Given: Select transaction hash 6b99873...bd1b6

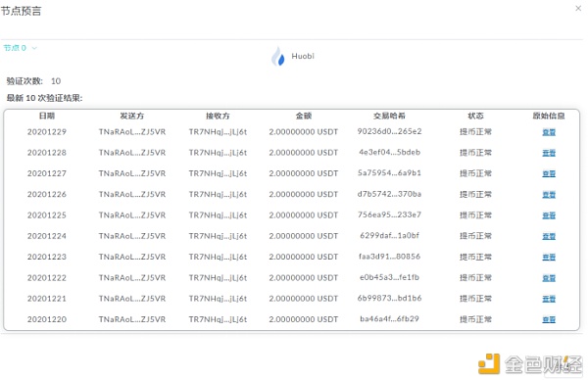Looking at the screenshot, I should [x=389, y=299].
